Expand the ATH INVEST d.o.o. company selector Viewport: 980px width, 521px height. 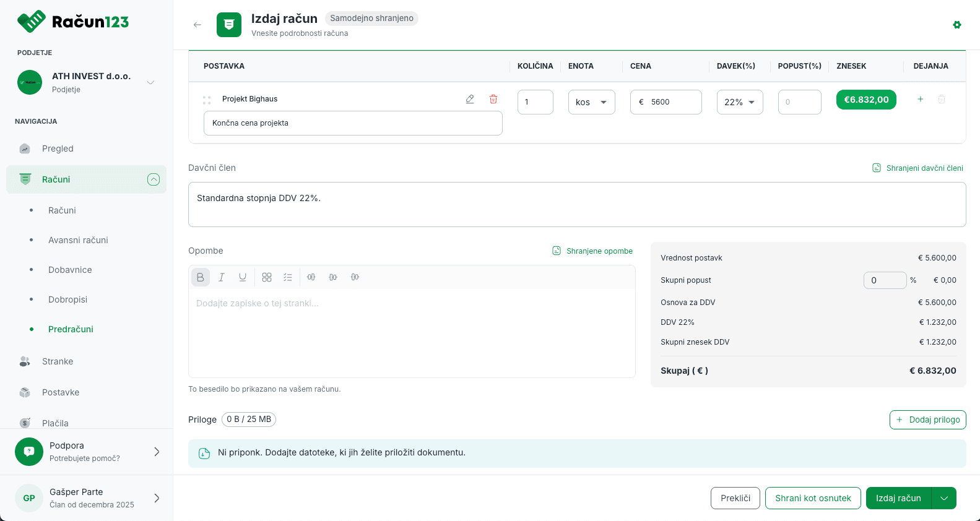pos(150,82)
